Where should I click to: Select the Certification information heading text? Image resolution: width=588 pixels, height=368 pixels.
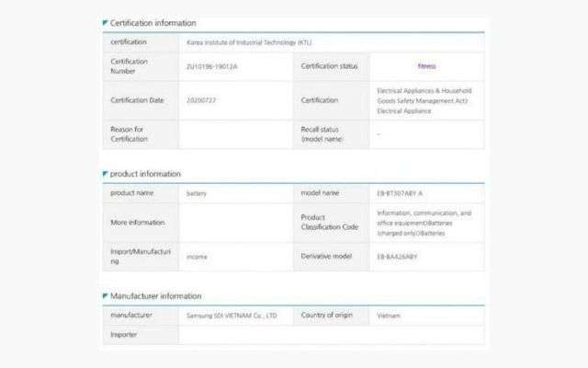(x=153, y=23)
